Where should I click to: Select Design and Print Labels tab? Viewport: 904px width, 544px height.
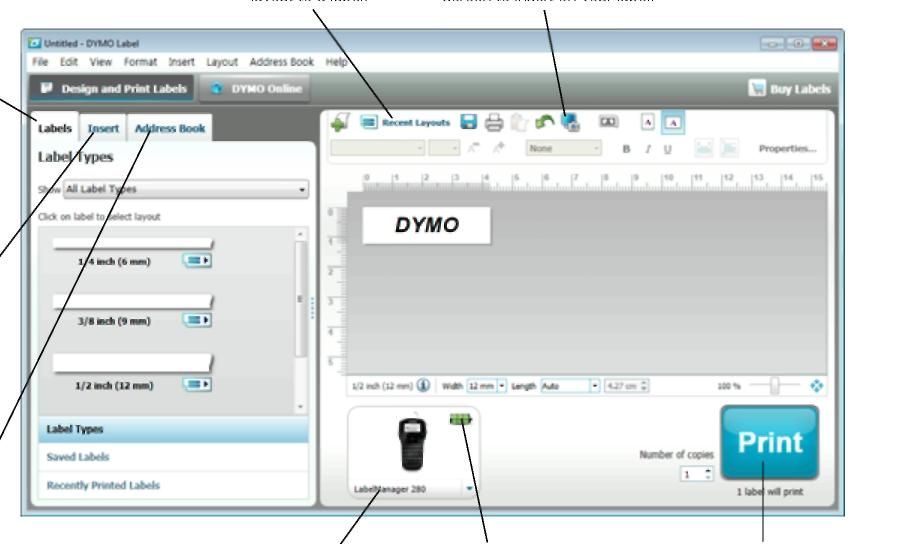click(112, 88)
